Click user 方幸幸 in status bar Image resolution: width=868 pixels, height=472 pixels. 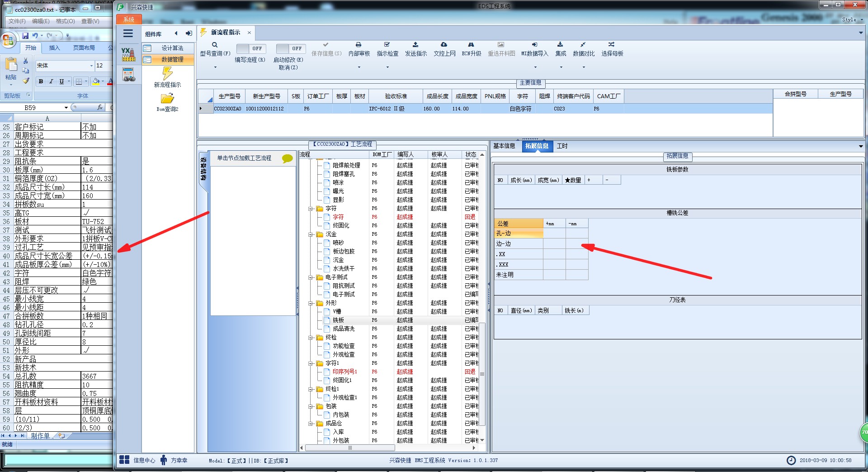174,460
